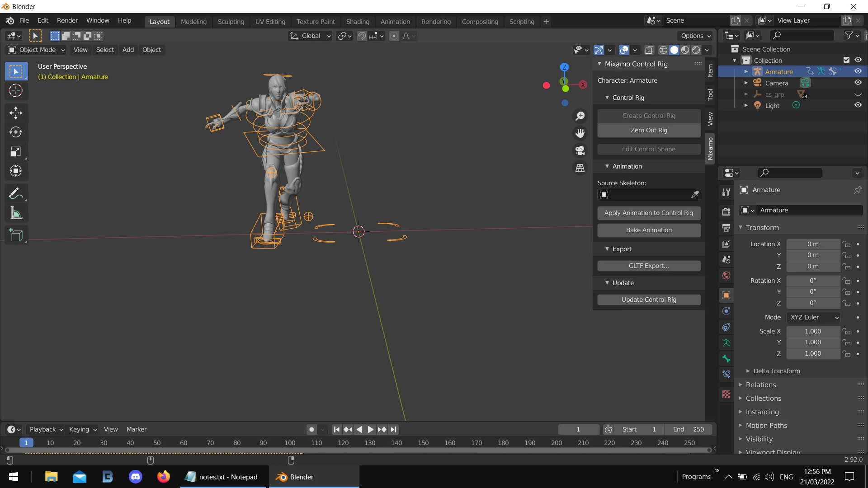Click frame 100 on the timeline
The height and width of the screenshot is (488, 868).
pos(290,443)
